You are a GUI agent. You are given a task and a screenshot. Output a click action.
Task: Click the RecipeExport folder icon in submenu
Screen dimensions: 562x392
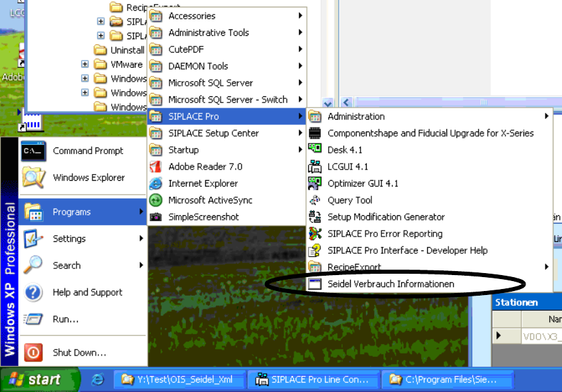pos(315,267)
